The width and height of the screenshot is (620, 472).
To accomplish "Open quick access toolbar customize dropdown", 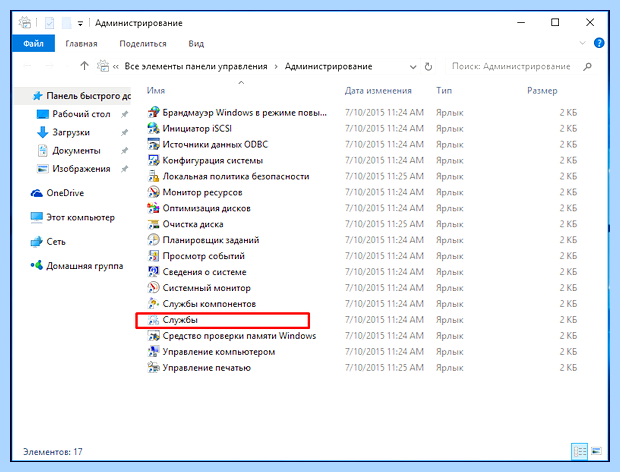I will pos(80,24).
